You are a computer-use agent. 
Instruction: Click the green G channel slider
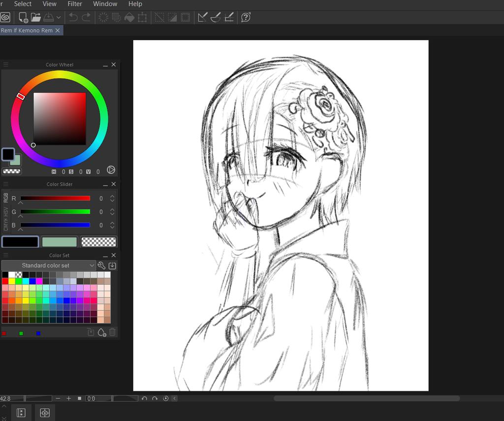55,212
